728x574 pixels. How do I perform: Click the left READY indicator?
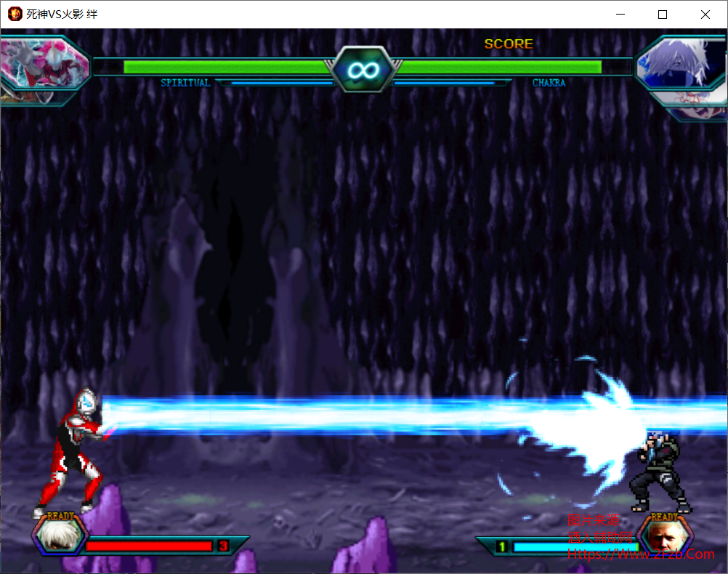tap(60, 516)
